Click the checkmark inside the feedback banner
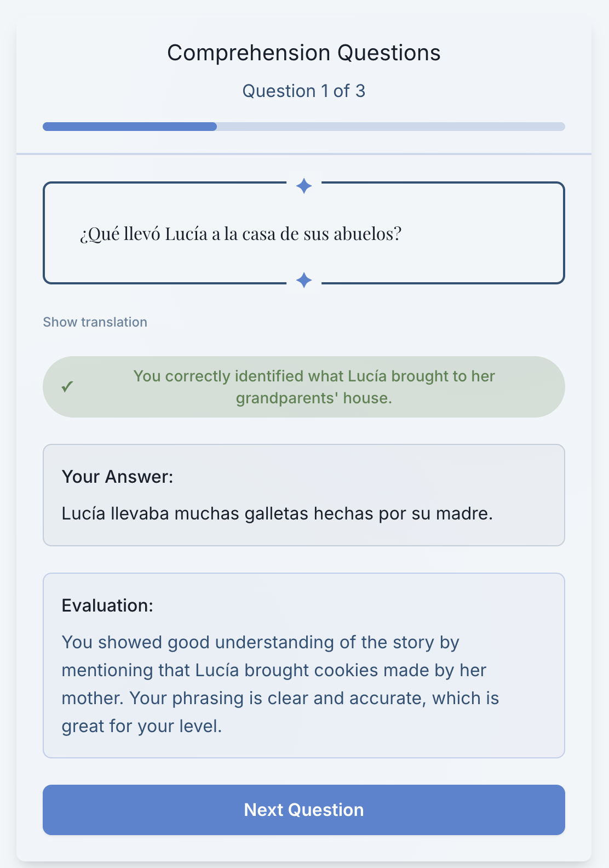This screenshot has height=868, width=609. tap(68, 387)
